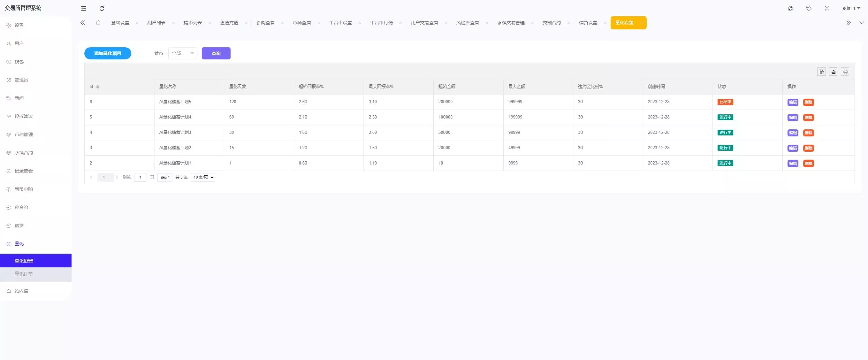Collapse the sidebar with the hamburger icon
Image resolution: width=868 pixels, height=360 pixels.
click(x=83, y=8)
